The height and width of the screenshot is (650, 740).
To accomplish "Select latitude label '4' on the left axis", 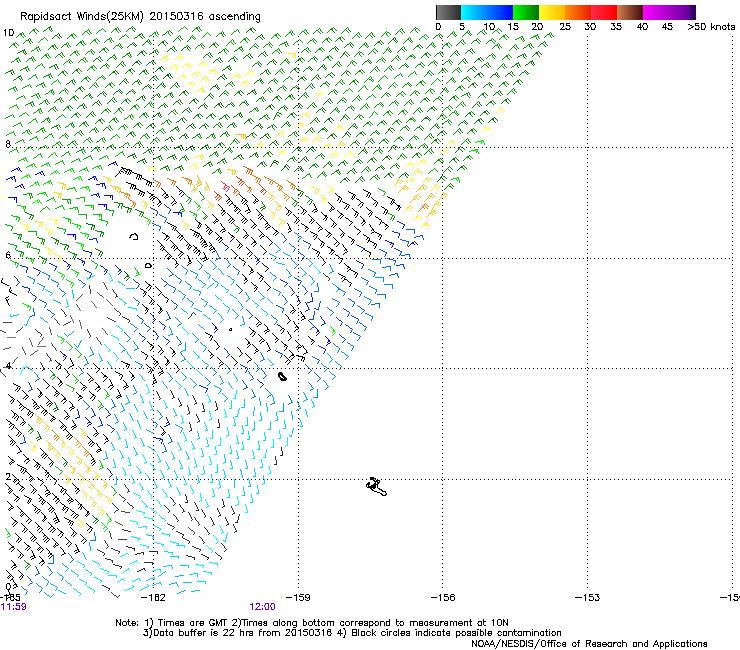I will pyautogui.click(x=8, y=366).
